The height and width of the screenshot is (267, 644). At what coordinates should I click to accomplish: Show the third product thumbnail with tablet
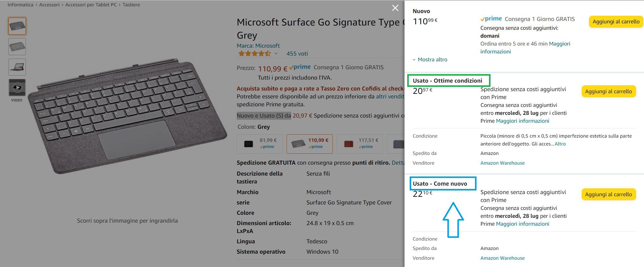17,67
